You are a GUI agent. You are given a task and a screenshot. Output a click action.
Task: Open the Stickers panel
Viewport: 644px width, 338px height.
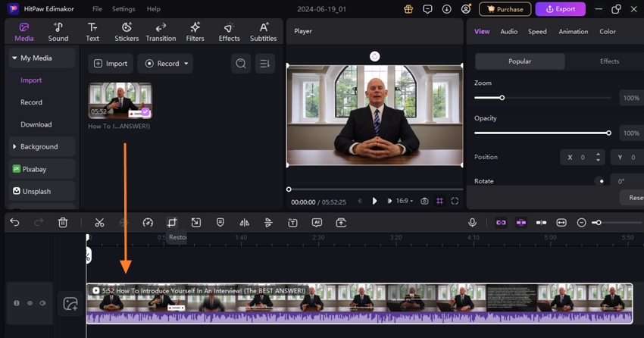coord(127,32)
